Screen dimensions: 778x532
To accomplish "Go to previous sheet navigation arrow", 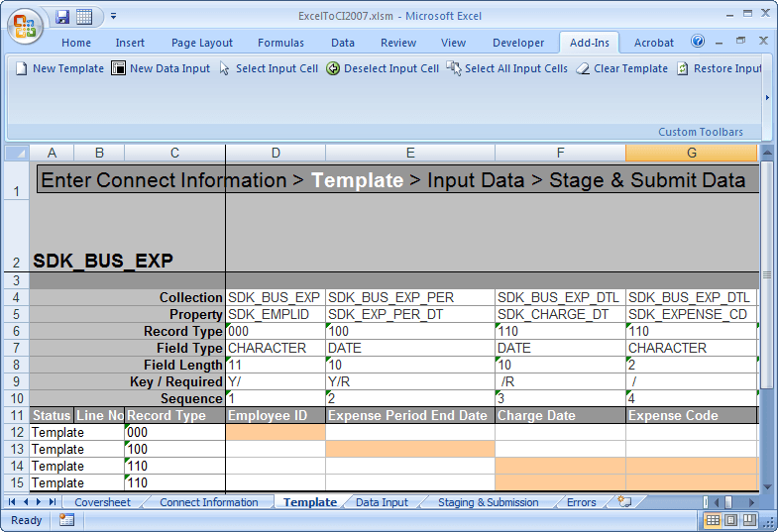I will tap(26, 502).
